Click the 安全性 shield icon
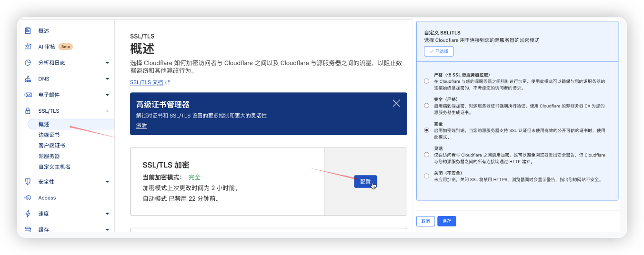 click(x=28, y=182)
